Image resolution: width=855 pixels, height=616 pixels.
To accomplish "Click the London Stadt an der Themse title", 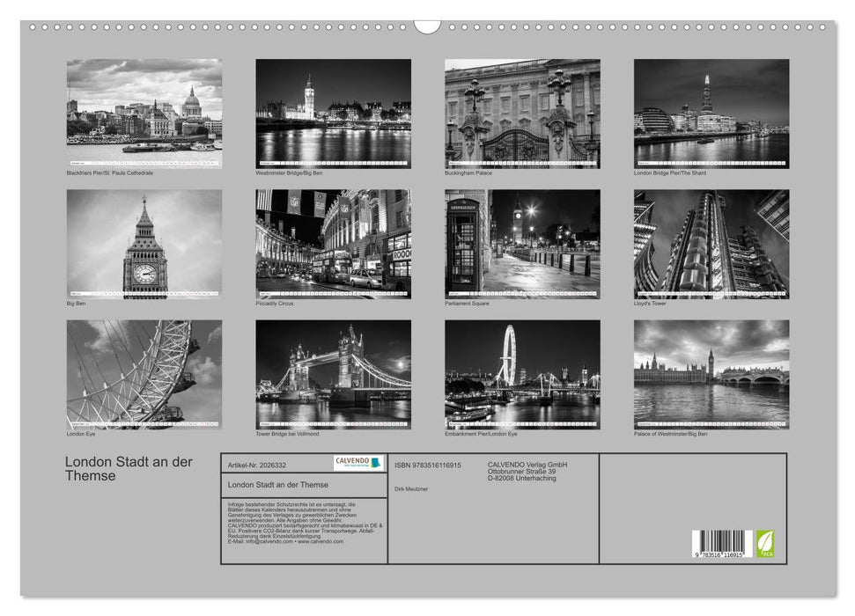I will pyautogui.click(x=126, y=467).
